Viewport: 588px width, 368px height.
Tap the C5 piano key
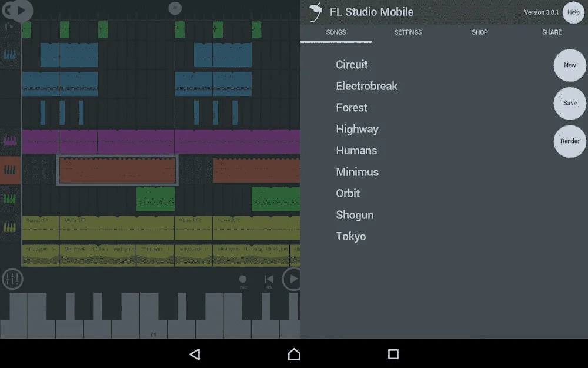tap(153, 316)
